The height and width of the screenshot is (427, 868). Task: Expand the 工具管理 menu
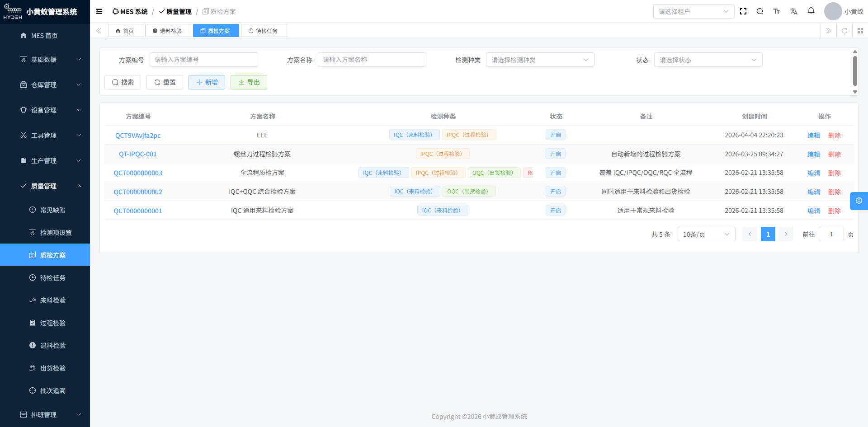tap(45, 136)
